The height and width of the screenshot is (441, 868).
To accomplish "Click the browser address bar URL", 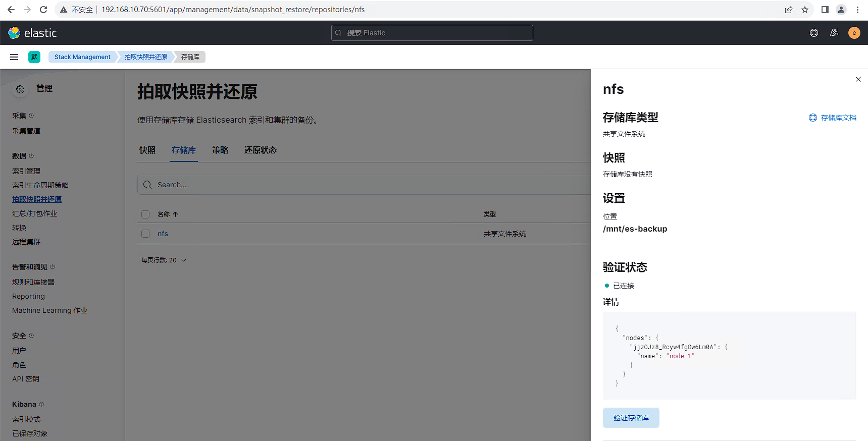I will click(233, 10).
